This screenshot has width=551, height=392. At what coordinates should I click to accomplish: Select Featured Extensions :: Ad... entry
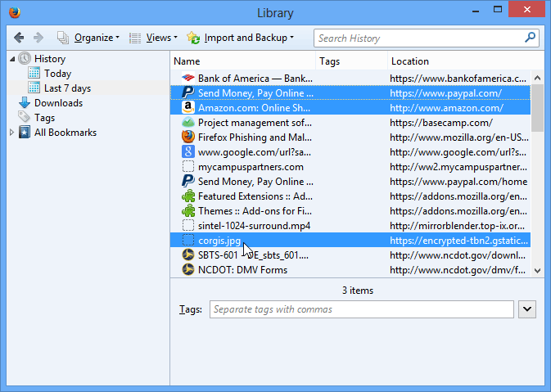[350, 196]
